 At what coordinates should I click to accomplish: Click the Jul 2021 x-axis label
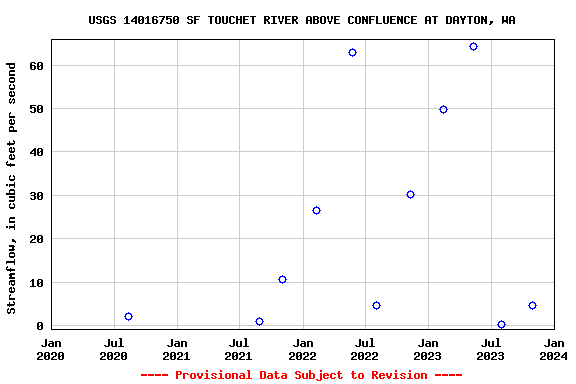[x=239, y=349]
